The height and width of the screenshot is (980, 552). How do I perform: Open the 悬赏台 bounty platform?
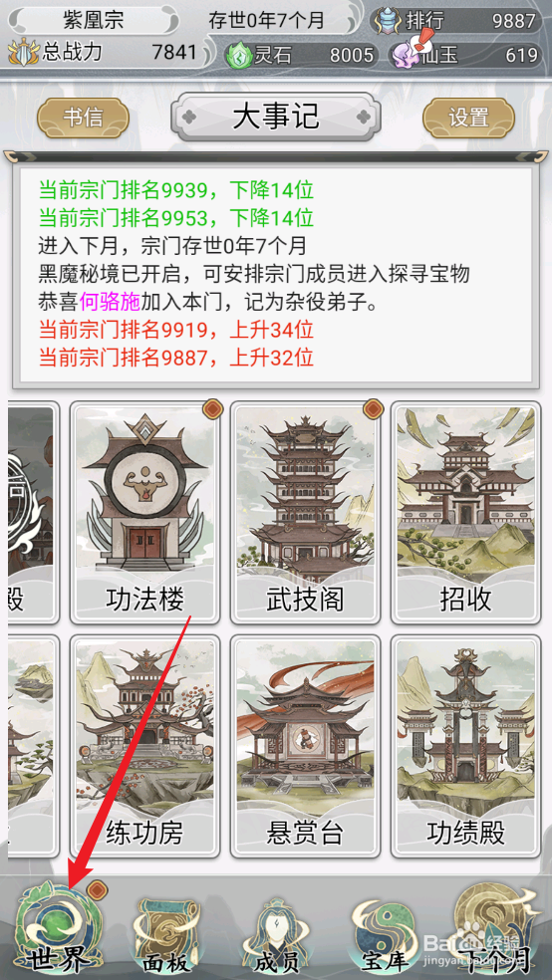click(x=305, y=746)
